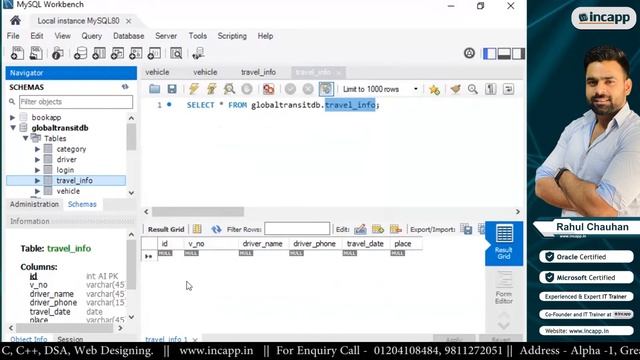Refresh schemas list icon

[125, 87]
